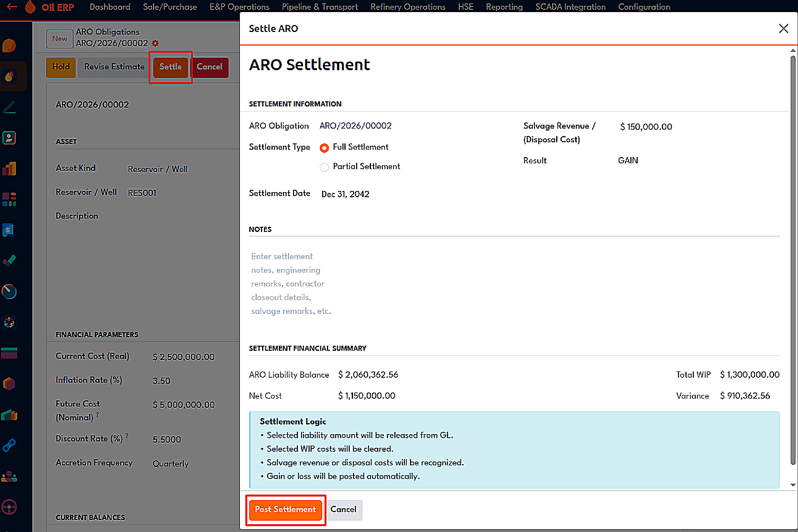This screenshot has height=532, width=798.
Task: Open the Refinery Operations menu
Action: coord(408,7)
